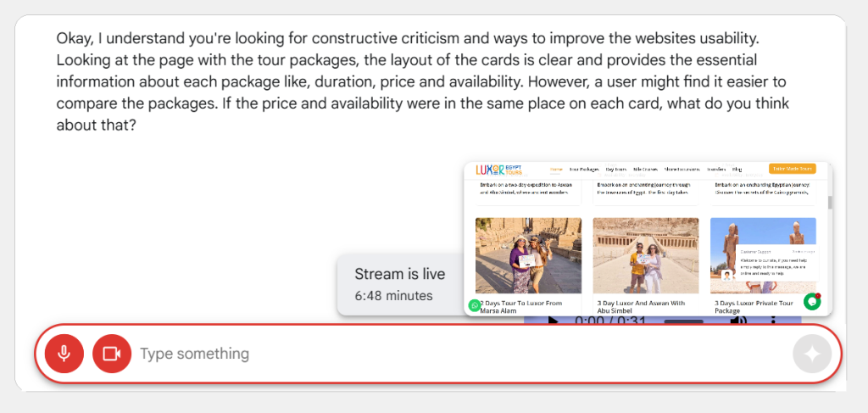Open the green live chat bubble
The height and width of the screenshot is (413, 868).
click(x=812, y=302)
